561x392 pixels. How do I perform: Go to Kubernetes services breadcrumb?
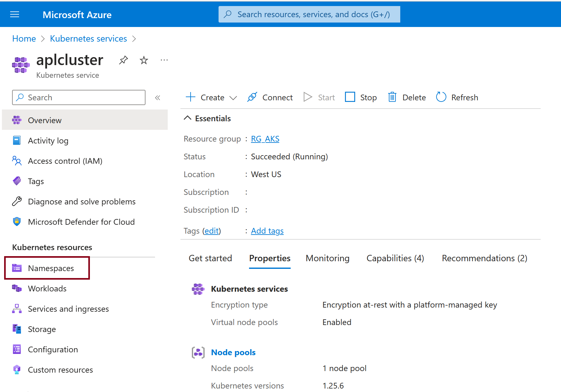click(88, 38)
